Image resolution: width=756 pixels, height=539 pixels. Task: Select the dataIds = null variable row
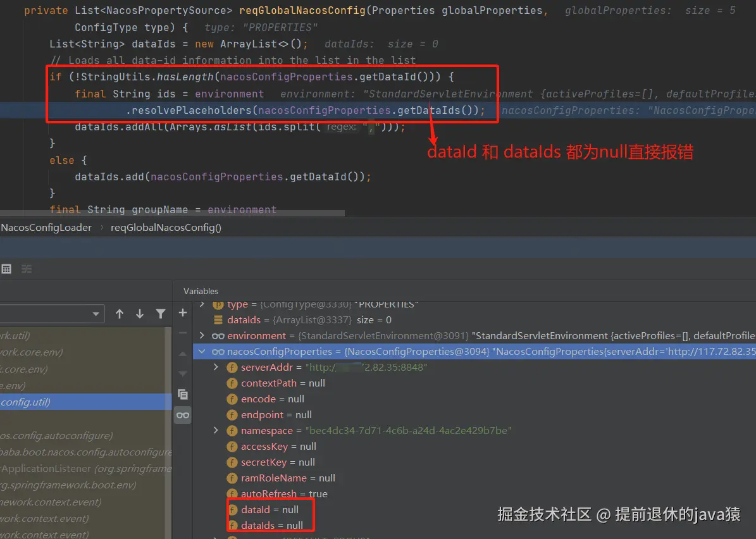point(474,526)
